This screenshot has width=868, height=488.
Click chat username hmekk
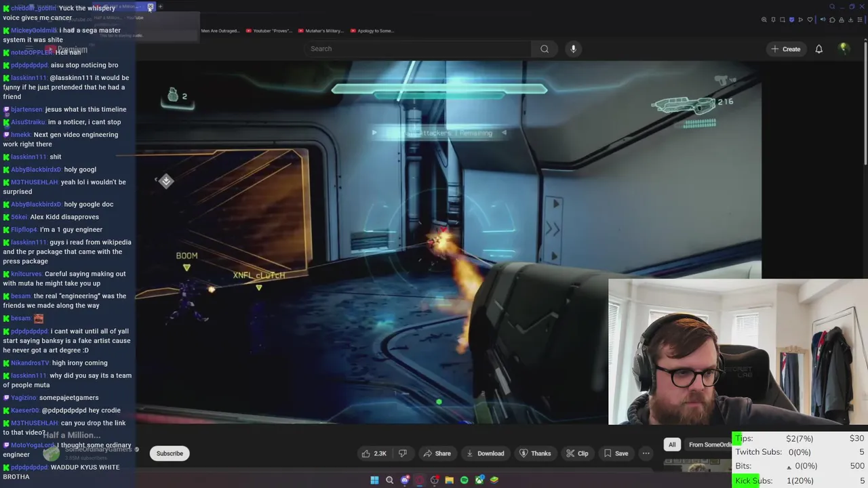[x=21, y=135]
